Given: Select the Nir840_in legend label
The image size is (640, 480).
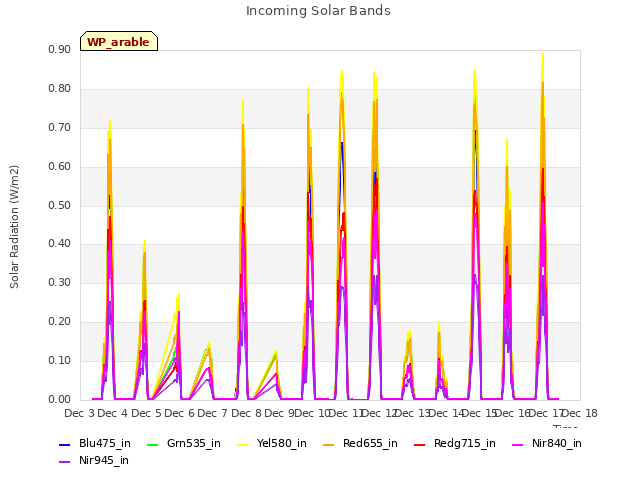Looking at the screenshot, I should 557,444.
